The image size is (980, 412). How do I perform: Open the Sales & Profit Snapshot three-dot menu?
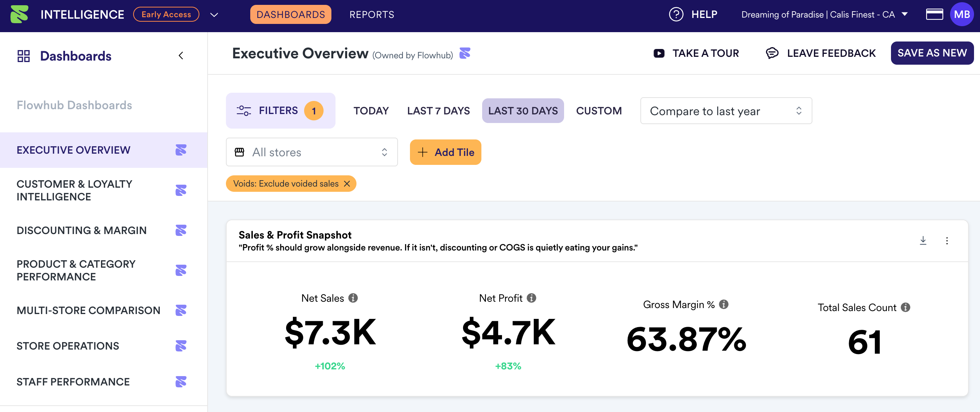pos(947,241)
